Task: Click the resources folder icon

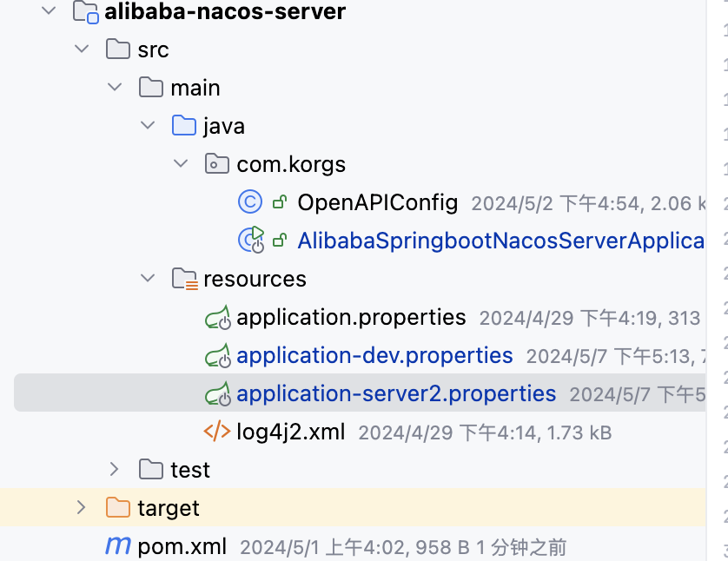Action: [183, 279]
